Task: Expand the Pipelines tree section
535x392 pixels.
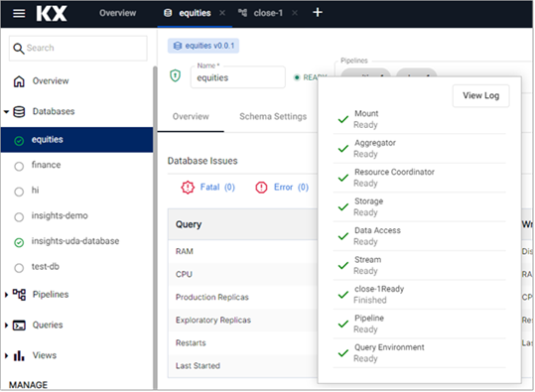Action: (x=6, y=295)
